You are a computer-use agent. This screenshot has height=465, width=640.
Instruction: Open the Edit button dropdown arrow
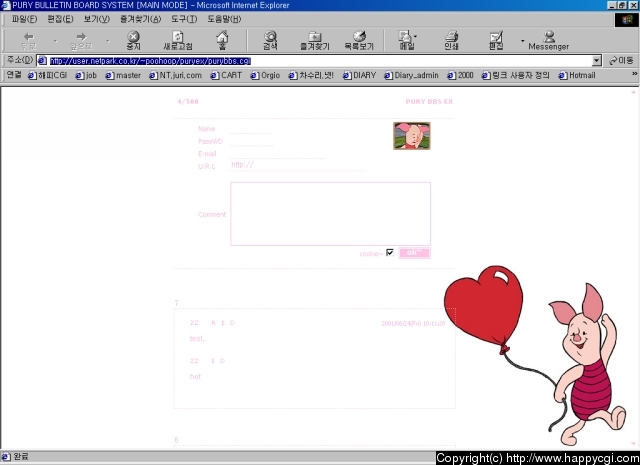click(522, 41)
